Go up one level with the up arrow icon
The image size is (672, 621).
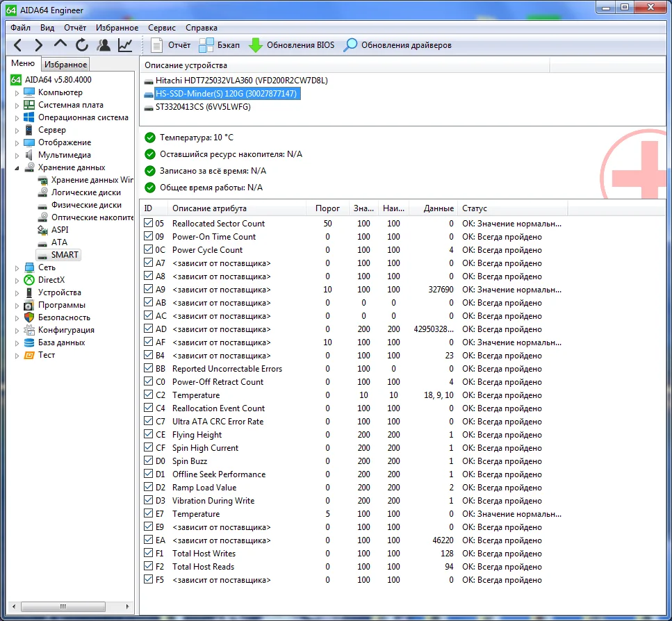pos(60,44)
